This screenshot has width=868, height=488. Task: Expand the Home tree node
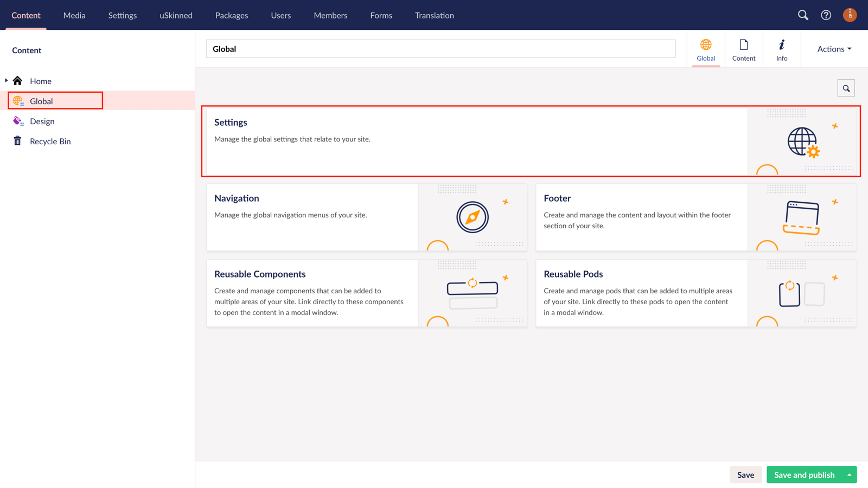coord(6,80)
